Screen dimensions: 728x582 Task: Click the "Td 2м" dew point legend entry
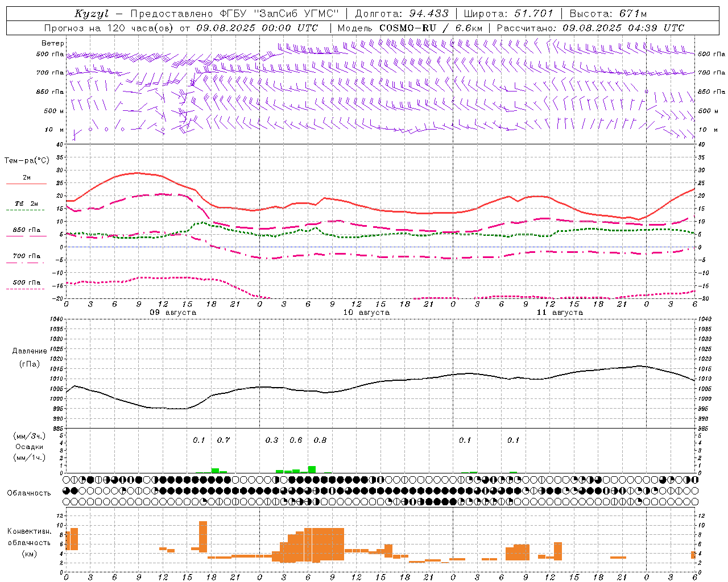(x=27, y=203)
